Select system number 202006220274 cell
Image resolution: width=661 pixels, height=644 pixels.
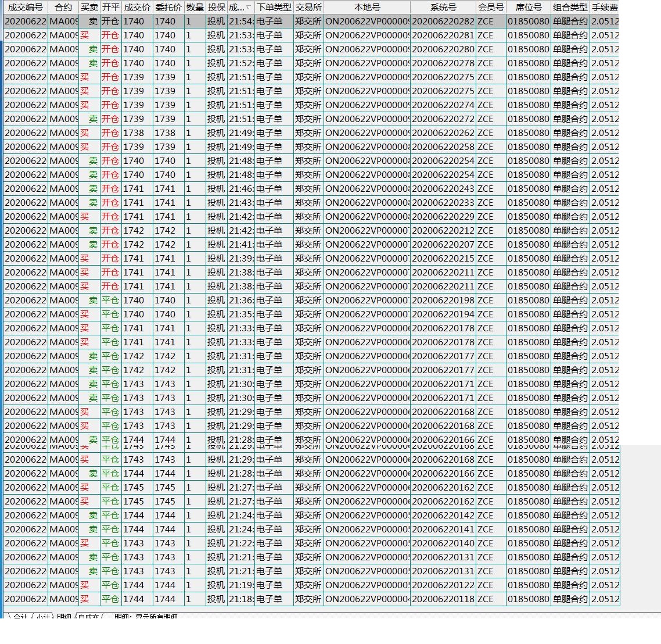point(443,105)
